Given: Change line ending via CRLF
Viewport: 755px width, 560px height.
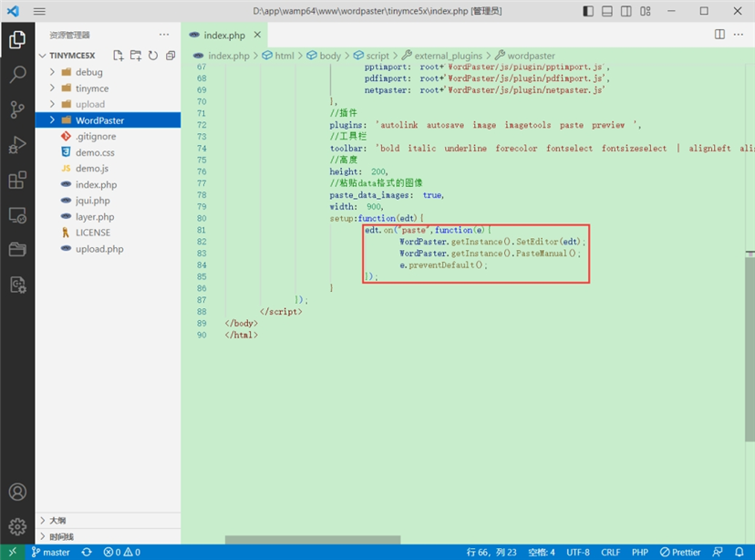Looking at the screenshot, I should [611, 552].
